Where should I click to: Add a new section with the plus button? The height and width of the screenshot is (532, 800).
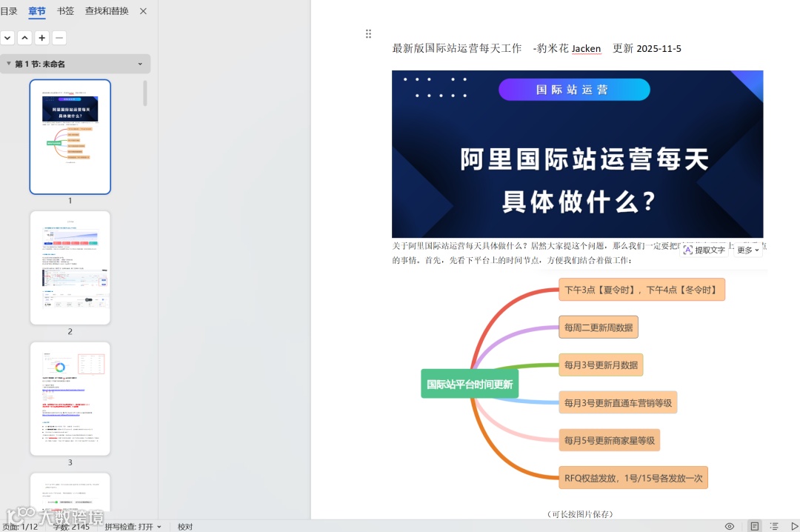[x=41, y=38]
